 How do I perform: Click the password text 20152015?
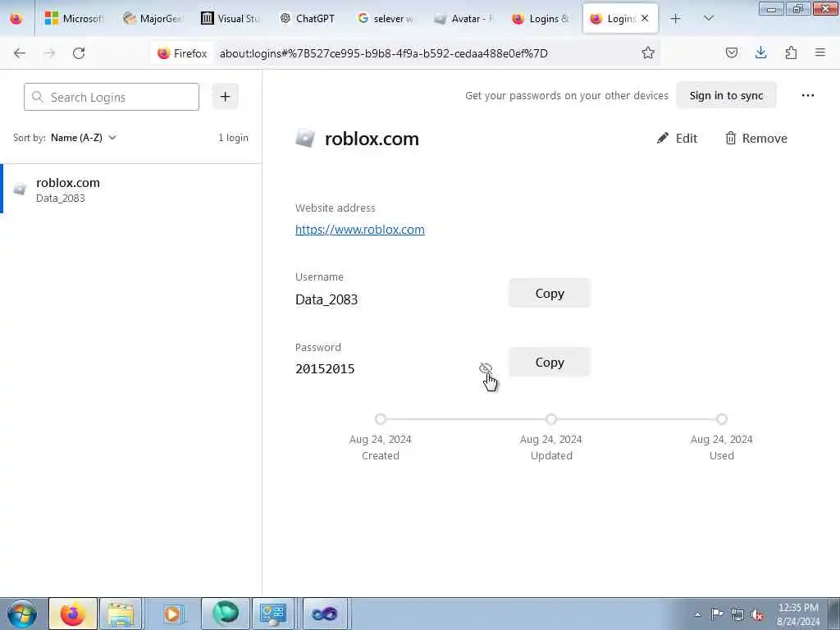tap(325, 368)
